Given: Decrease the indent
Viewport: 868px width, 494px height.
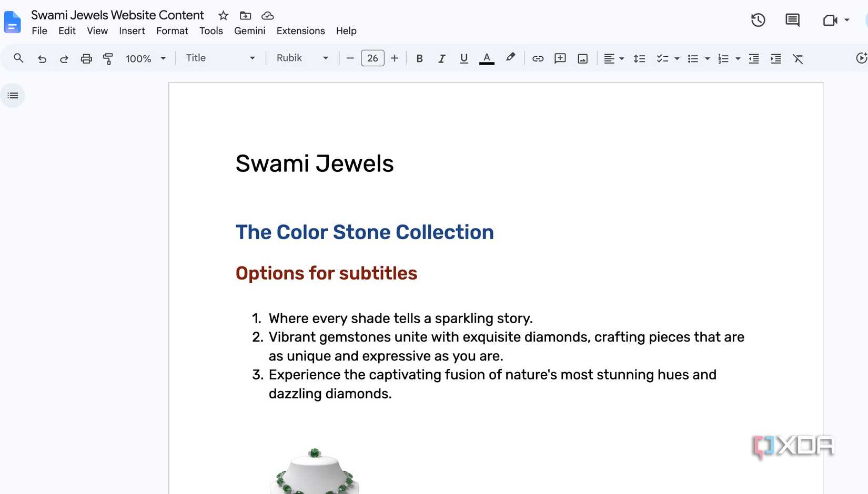Looking at the screenshot, I should (754, 59).
